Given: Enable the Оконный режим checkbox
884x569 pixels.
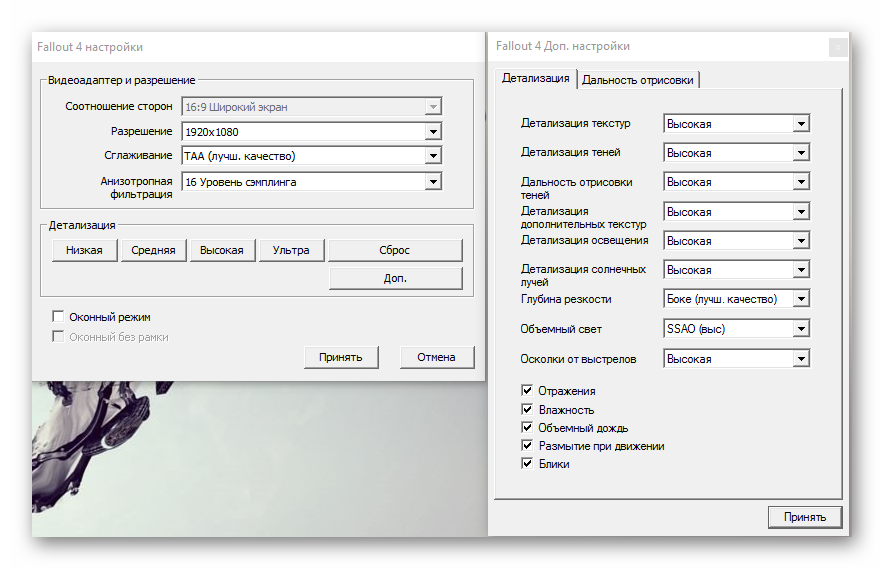Looking at the screenshot, I should pos(58,316).
